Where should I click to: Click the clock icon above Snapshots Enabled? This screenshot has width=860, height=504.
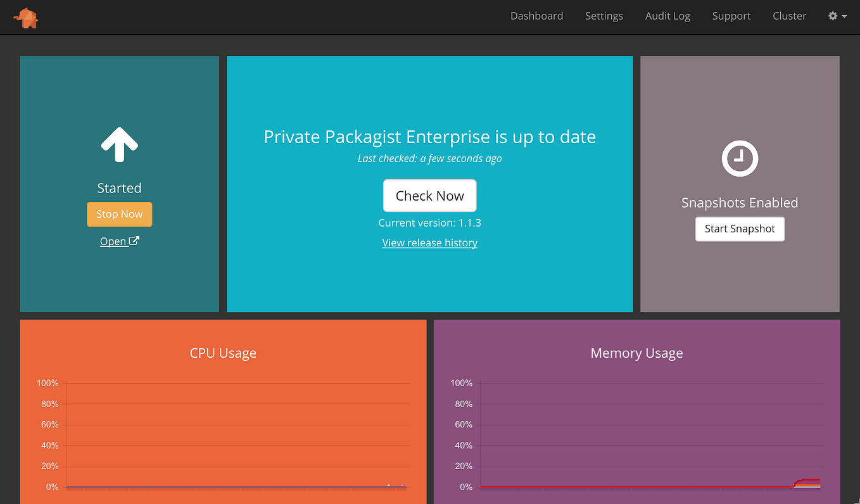pos(740,159)
